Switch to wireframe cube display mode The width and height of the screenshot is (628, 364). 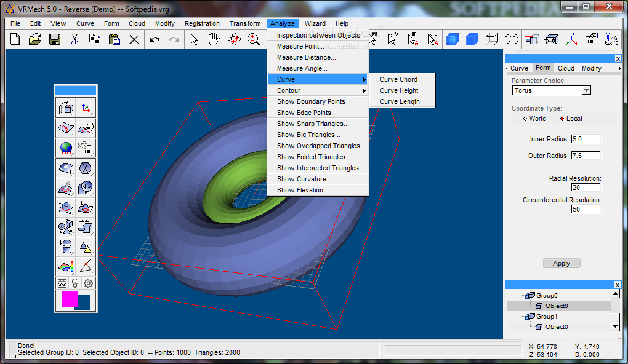pos(492,39)
